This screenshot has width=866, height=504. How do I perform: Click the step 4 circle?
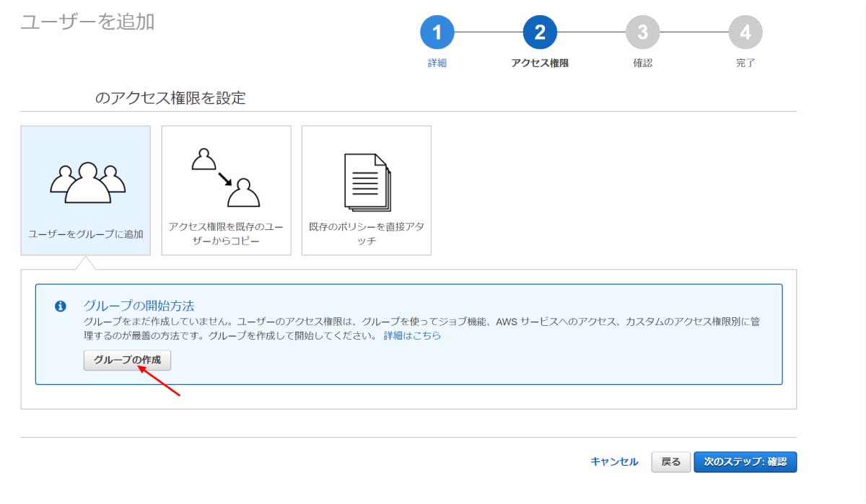click(x=745, y=32)
